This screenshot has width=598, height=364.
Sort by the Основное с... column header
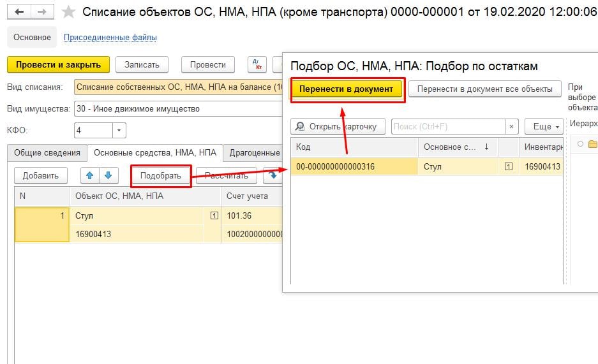[x=458, y=147]
